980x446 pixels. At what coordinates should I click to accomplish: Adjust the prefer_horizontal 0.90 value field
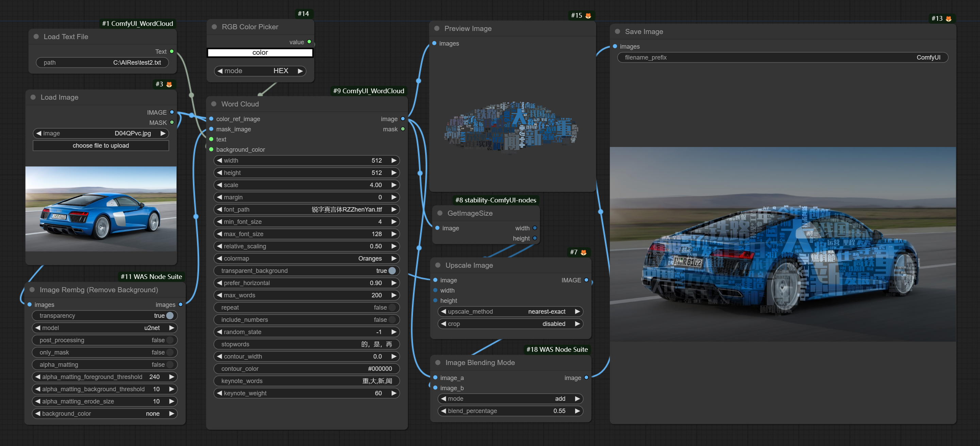(x=307, y=283)
